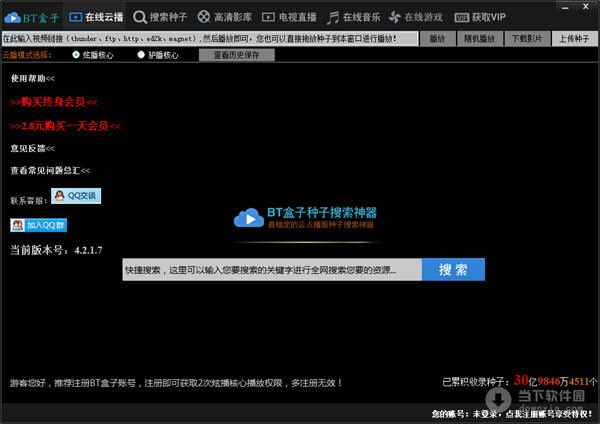This screenshot has height=424, width=600.
Task: Open the 高清影库 tab
Action: click(x=225, y=17)
